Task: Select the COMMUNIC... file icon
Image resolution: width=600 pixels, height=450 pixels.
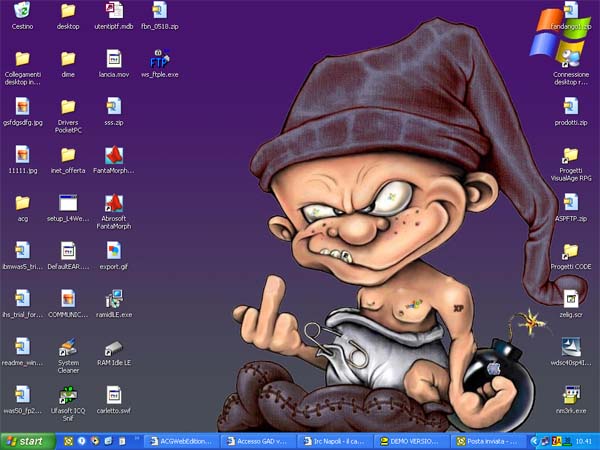Action: tap(68, 299)
